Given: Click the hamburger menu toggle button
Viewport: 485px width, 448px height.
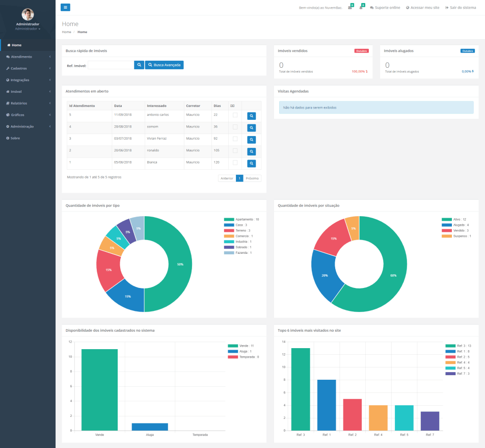Looking at the screenshot, I should click(x=65, y=7).
